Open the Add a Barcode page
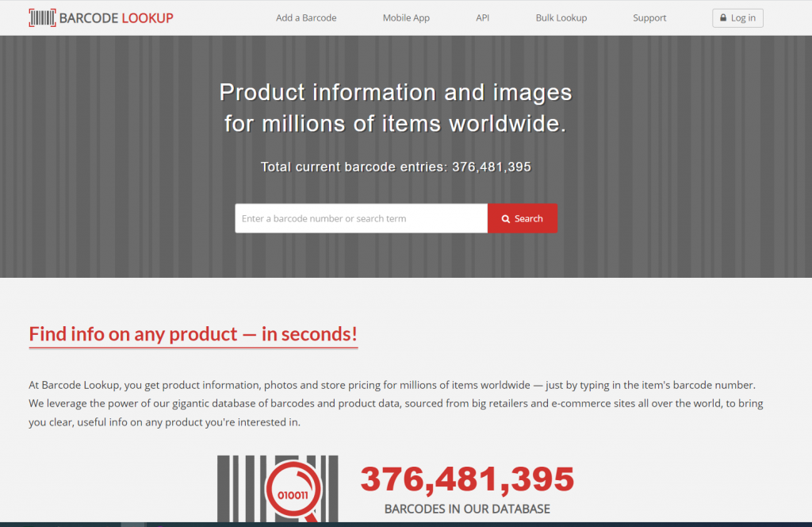Image resolution: width=812 pixels, height=527 pixels. [x=306, y=17]
